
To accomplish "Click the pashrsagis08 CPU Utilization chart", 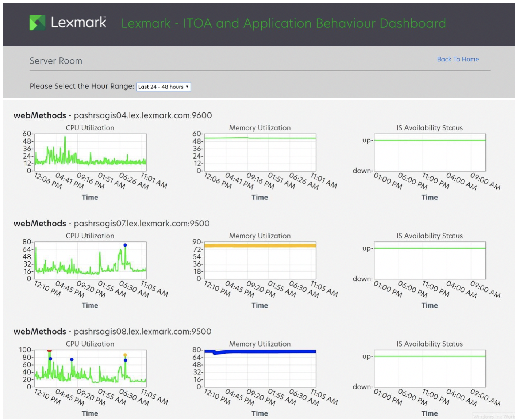I will 90,369.
